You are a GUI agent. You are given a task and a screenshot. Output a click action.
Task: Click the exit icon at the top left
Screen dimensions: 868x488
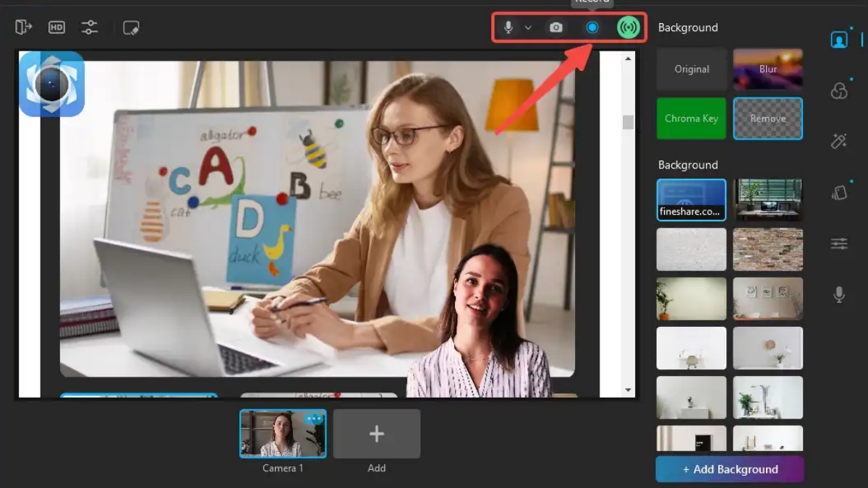[22, 27]
